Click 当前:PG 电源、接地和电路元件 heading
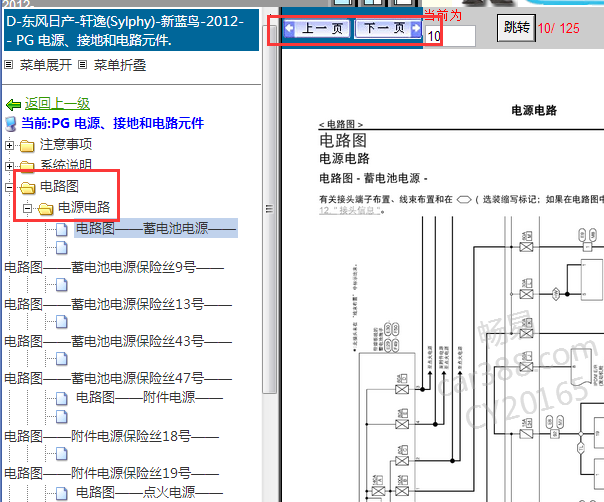 click(112, 123)
